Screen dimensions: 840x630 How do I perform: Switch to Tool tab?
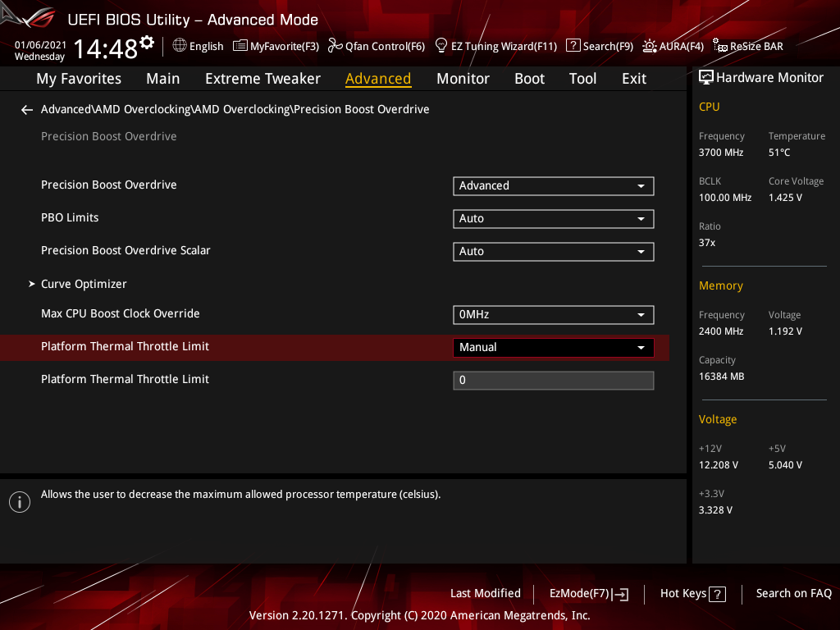[x=582, y=79]
